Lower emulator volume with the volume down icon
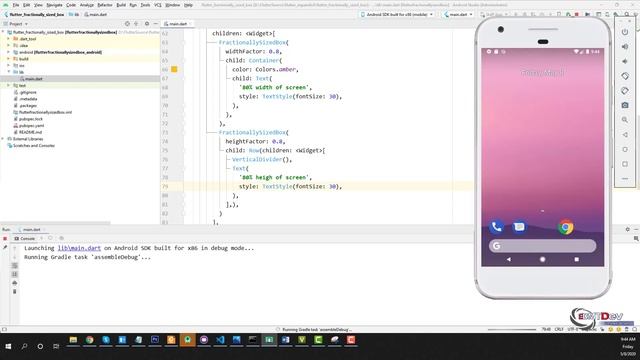 coord(625,61)
